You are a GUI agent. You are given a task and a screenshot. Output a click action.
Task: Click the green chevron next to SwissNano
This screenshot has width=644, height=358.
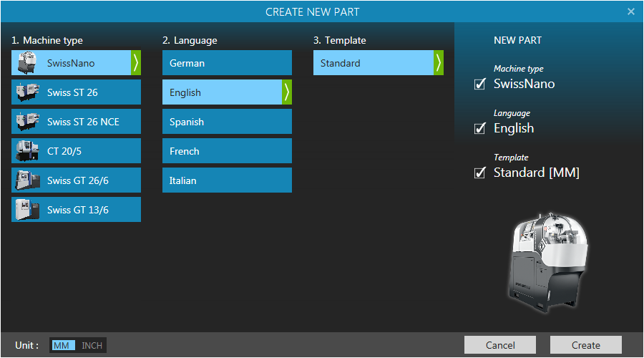(136, 63)
